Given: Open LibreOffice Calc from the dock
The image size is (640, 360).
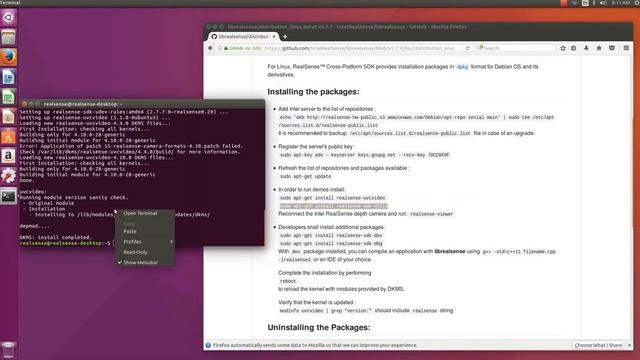Looking at the screenshot, I should tap(9, 97).
